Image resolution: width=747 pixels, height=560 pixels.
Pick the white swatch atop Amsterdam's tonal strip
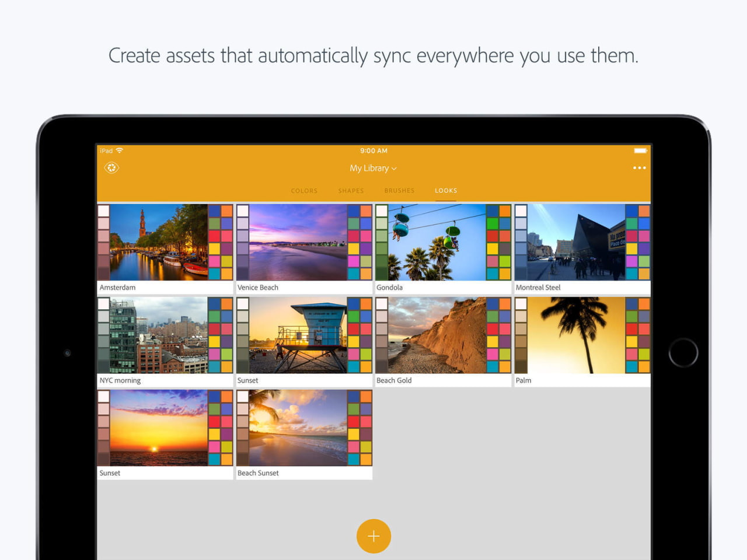103,211
